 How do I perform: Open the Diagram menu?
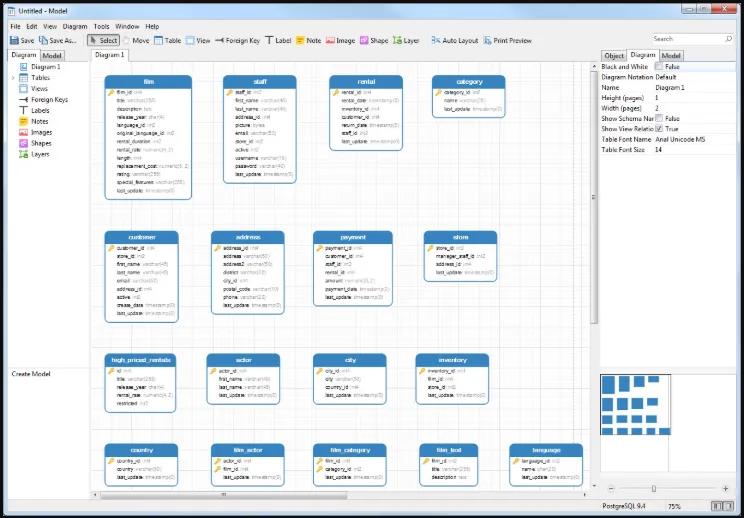[75, 27]
